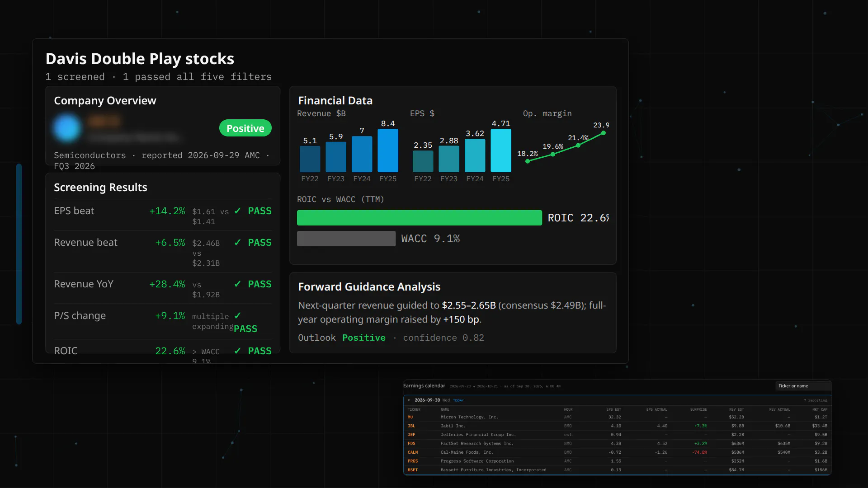Open the BSET ticker row
Image resolution: width=868 pixels, height=488 pixels.
(x=617, y=470)
